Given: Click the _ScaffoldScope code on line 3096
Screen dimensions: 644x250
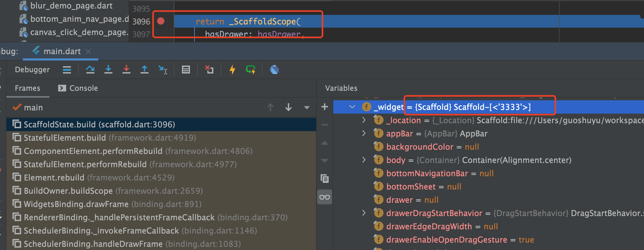Looking at the screenshot, I should point(265,21).
